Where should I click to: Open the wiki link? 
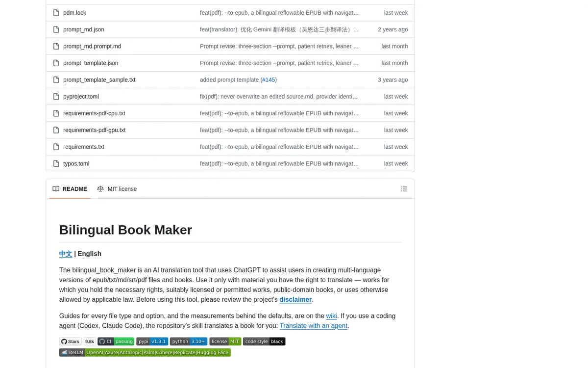tap(332, 316)
